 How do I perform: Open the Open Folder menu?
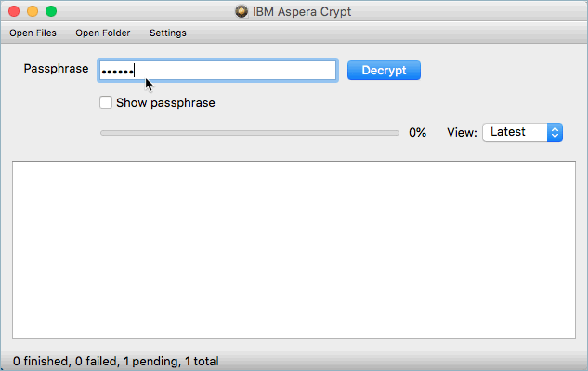pyautogui.click(x=103, y=33)
